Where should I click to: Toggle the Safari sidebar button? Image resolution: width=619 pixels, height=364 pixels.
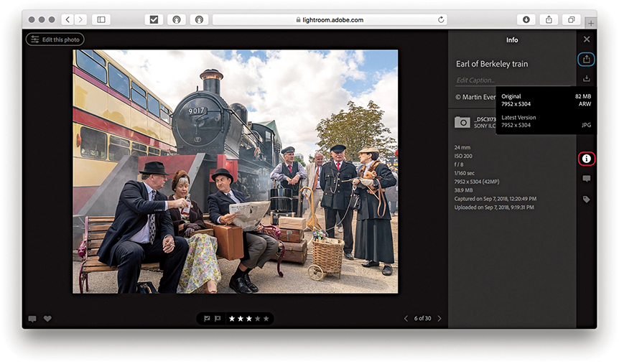pyautogui.click(x=101, y=19)
